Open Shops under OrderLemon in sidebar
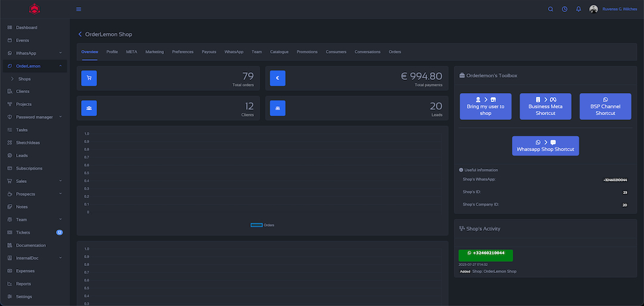 [24, 79]
